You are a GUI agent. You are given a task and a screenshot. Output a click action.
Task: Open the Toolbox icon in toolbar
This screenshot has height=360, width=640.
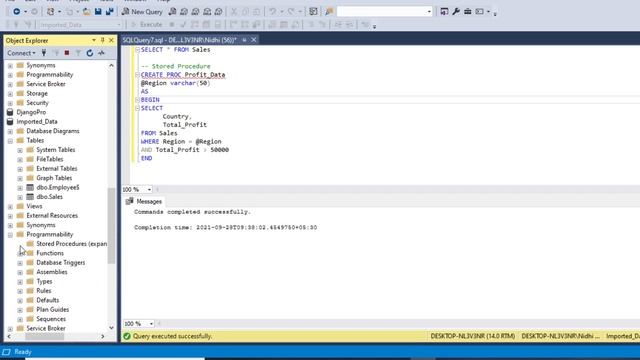tap(468, 12)
